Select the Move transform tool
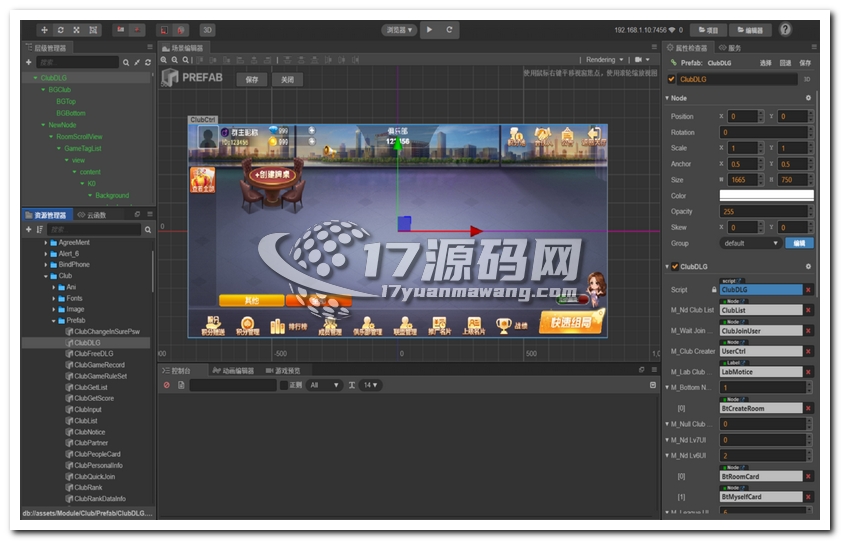 click(x=45, y=30)
